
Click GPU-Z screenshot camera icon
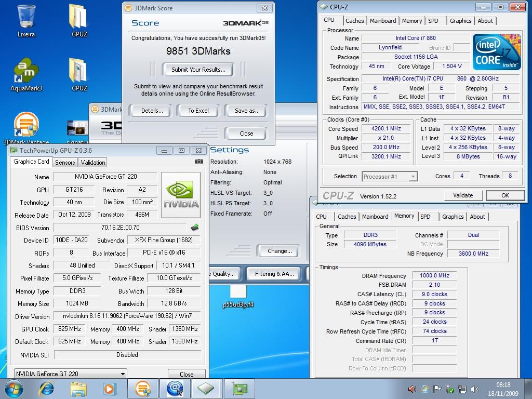(x=199, y=162)
